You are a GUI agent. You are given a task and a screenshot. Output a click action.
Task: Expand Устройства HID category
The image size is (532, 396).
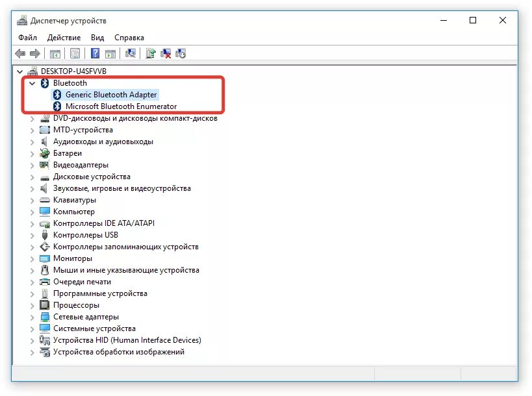coord(32,340)
